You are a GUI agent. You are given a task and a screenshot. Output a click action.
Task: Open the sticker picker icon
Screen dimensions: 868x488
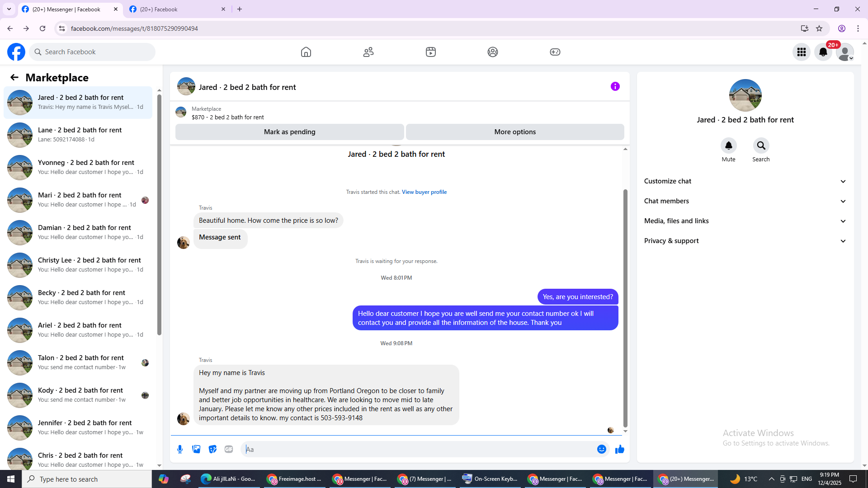pos(212,449)
